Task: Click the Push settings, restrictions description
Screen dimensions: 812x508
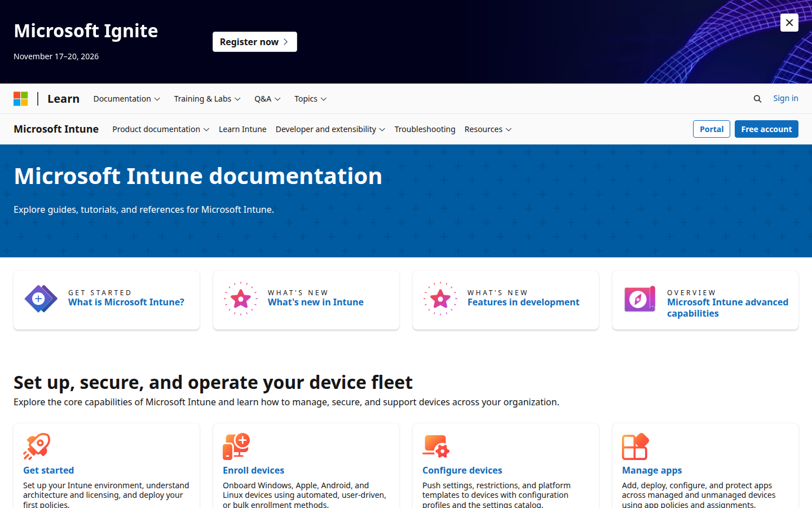Action: tap(496, 495)
